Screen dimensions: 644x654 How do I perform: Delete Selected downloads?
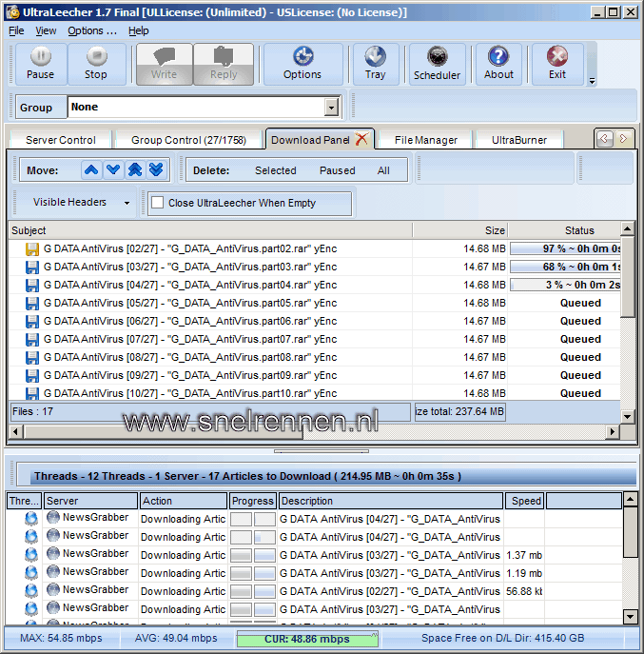pyautogui.click(x=276, y=170)
